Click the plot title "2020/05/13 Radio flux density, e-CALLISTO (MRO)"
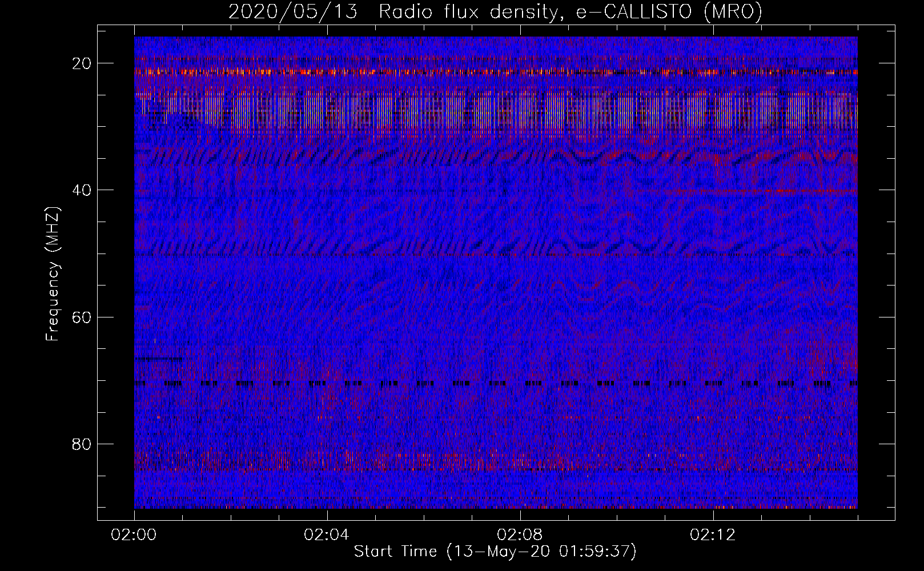The image size is (924, 571). coord(495,11)
